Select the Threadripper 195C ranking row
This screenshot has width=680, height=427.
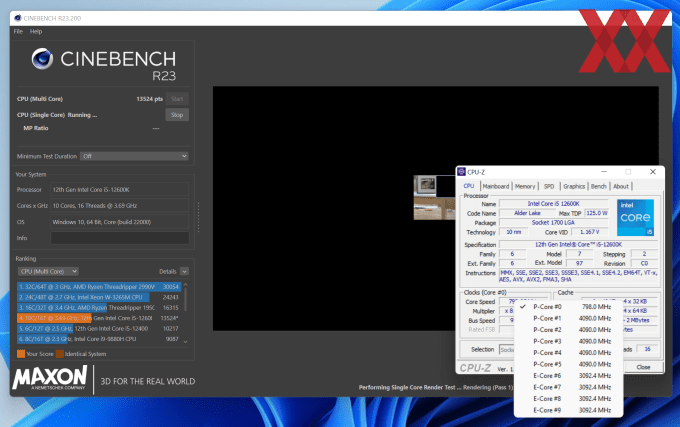point(99,307)
